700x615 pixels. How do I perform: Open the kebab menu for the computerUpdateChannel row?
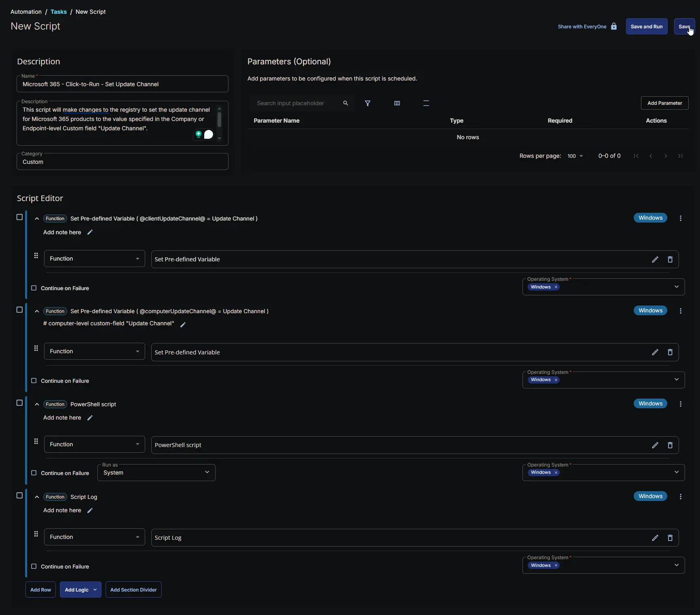[680, 311]
